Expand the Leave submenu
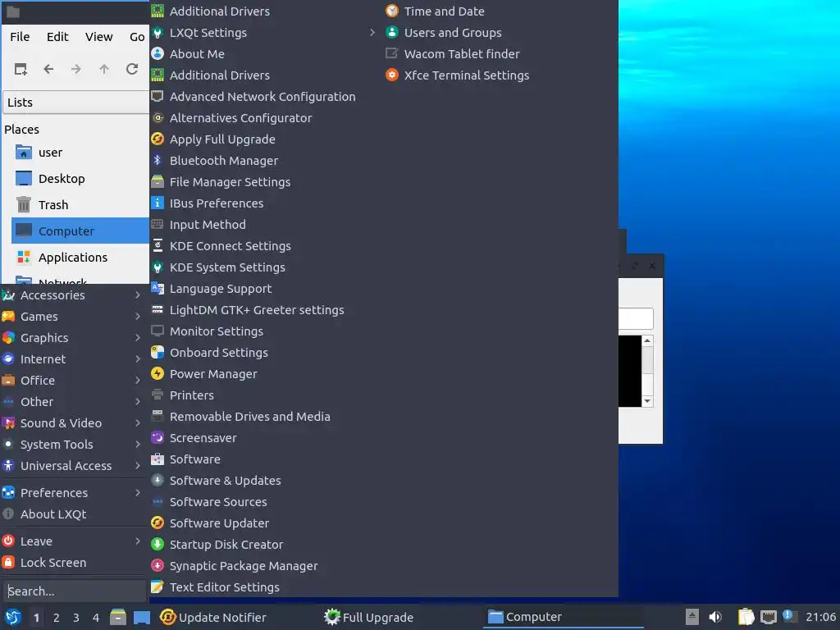The height and width of the screenshot is (630, 840). pyautogui.click(x=73, y=541)
